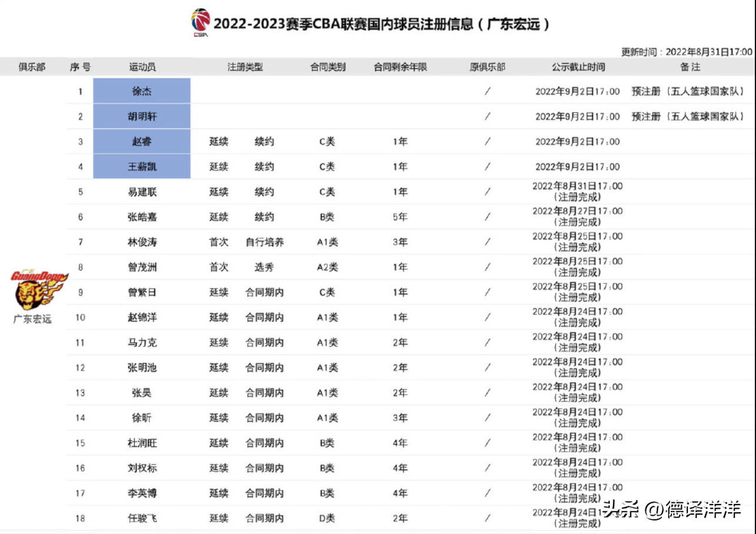Click player name 张皓嘉

click(142, 217)
